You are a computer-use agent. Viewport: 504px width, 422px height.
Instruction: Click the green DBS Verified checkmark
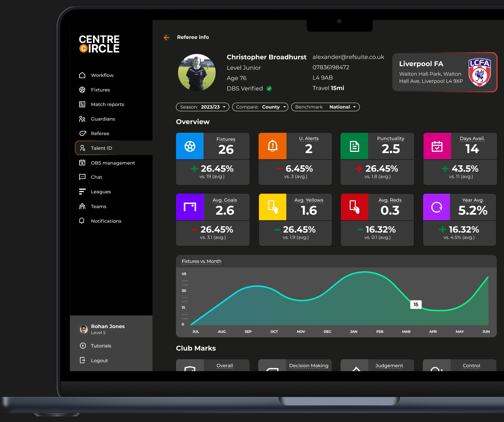point(269,89)
